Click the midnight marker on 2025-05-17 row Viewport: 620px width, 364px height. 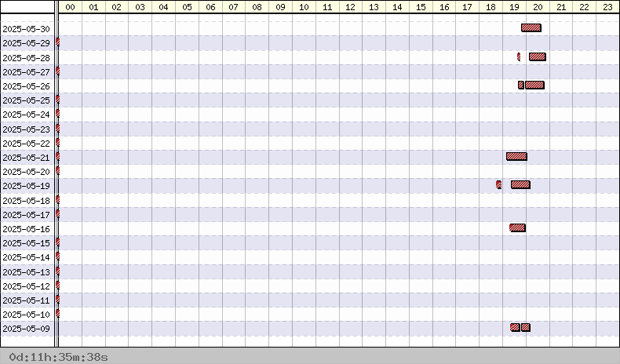point(58,214)
